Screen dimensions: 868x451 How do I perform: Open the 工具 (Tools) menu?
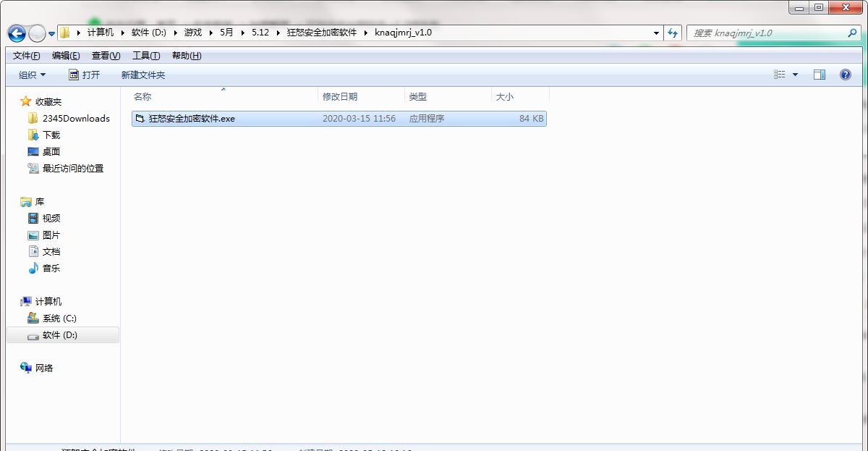(146, 55)
